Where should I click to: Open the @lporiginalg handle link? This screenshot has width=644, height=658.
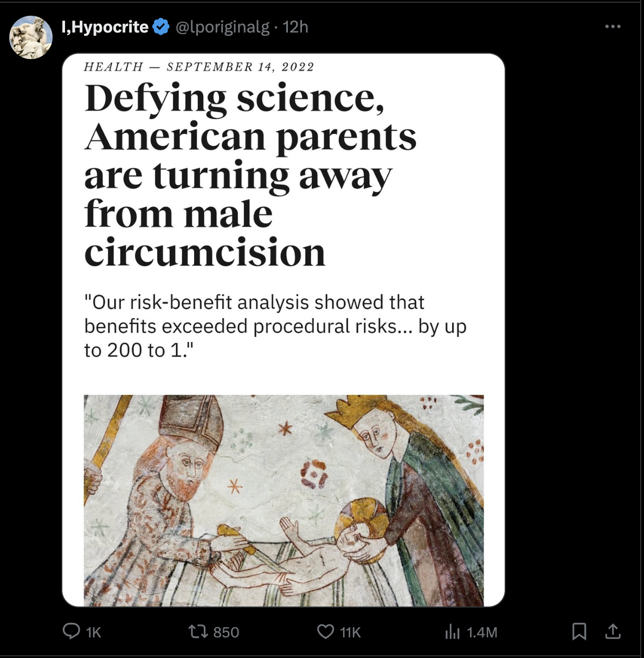click(x=222, y=27)
